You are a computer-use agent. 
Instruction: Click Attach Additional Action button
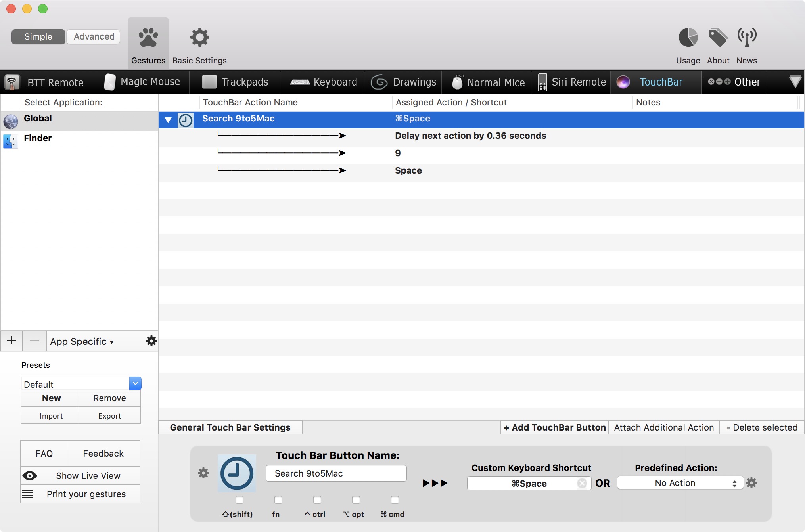tap(664, 427)
